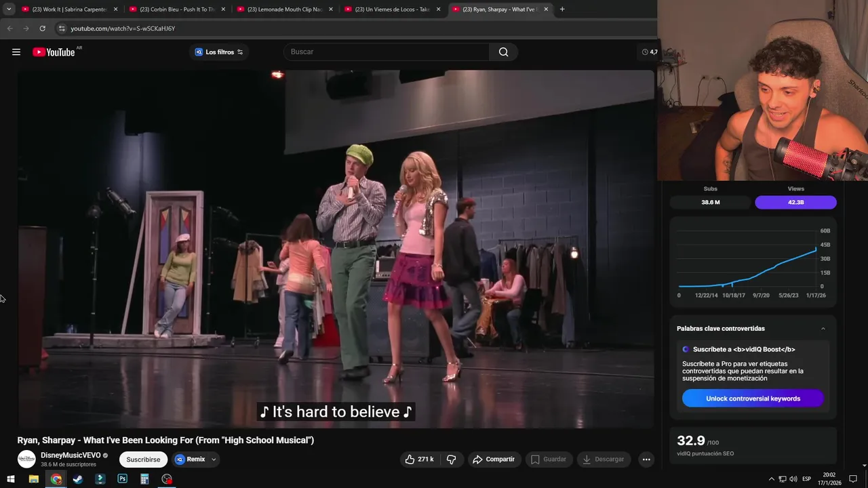Click the browser forward arrow
This screenshot has width=868, height=488.
26,28
